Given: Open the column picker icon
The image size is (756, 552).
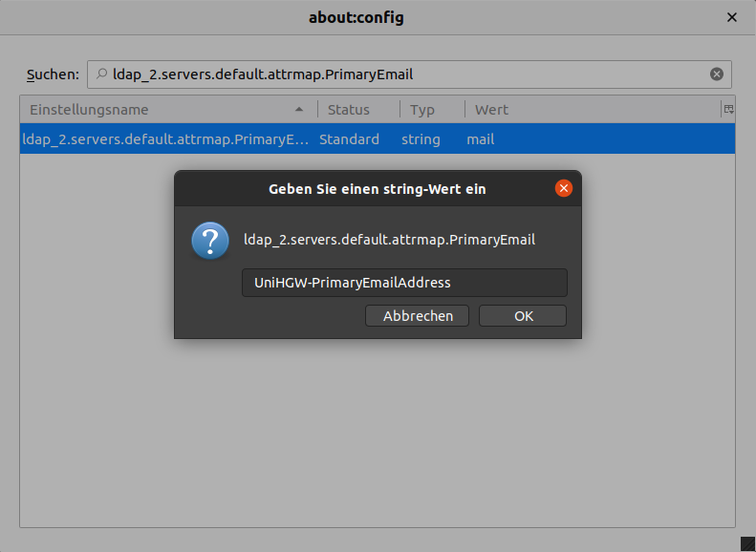Looking at the screenshot, I should (x=728, y=109).
